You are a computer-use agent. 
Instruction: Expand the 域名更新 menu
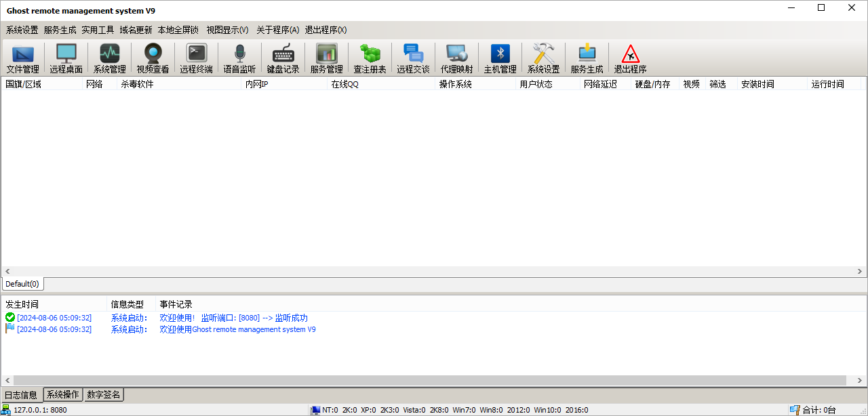coord(136,30)
